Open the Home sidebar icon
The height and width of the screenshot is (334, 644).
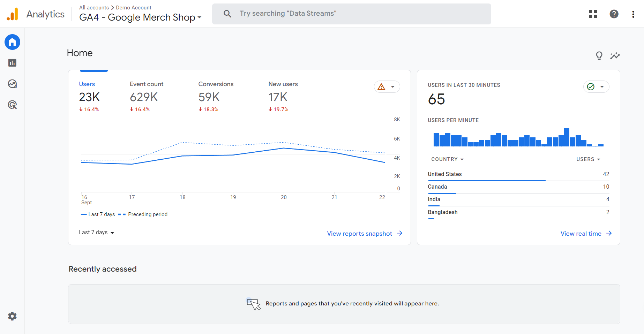pyautogui.click(x=12, y=42)
